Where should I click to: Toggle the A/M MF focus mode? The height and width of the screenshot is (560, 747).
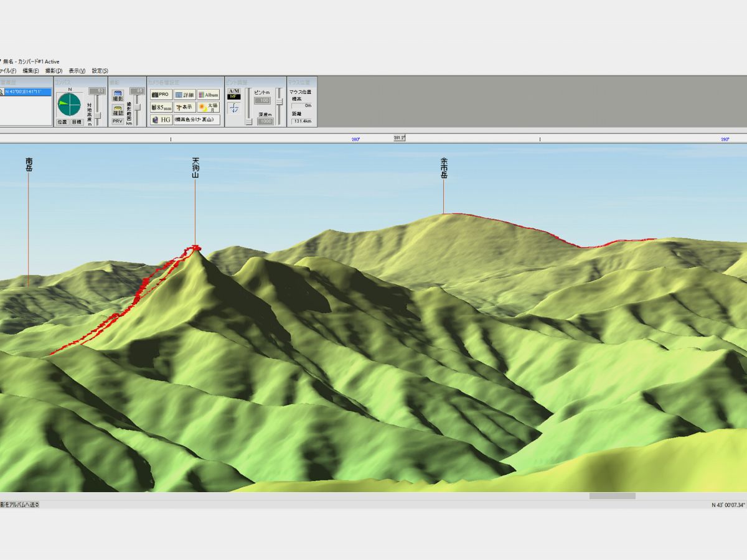pos(234,94)
